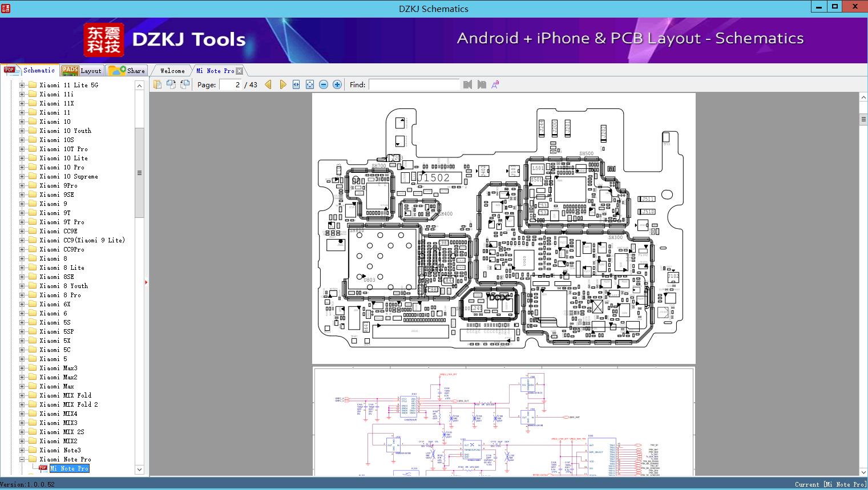Viewport: 868px width, 490px height.
Task: Click the match case search icon
Action: click(495, 84)
